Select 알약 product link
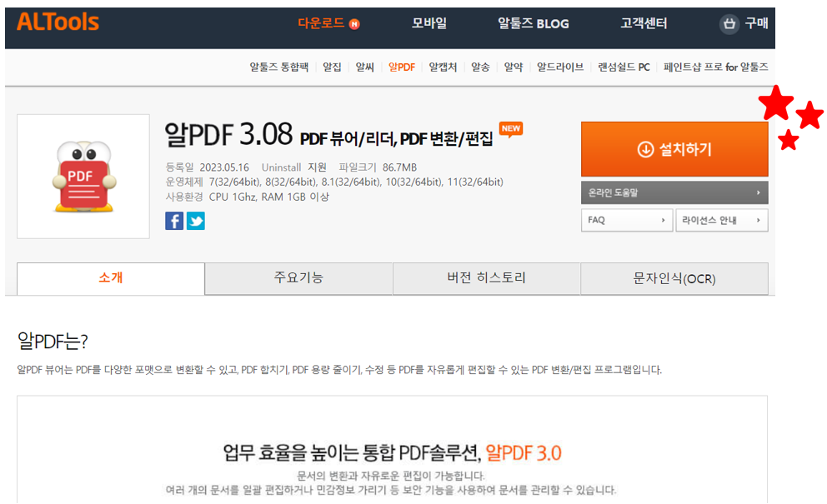Image resolution: width=827 pixels, height=504 pixels. point(514,67)
